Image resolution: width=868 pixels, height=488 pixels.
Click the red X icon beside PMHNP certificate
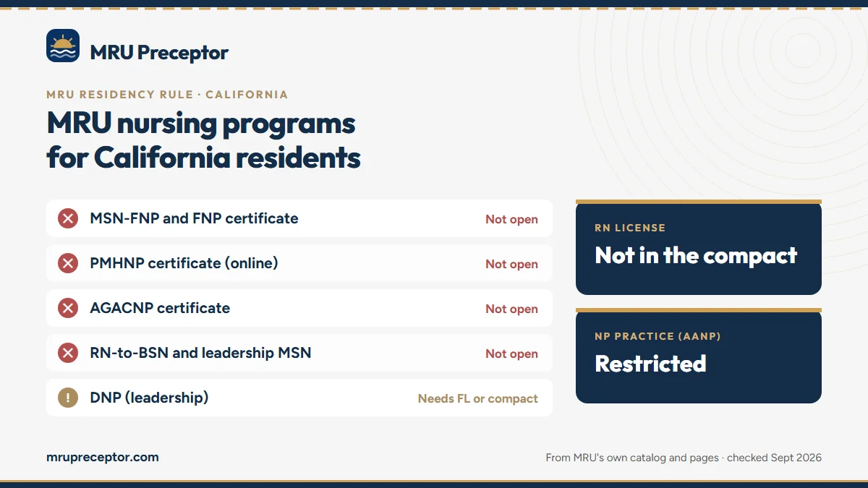[x=68, y=263]
